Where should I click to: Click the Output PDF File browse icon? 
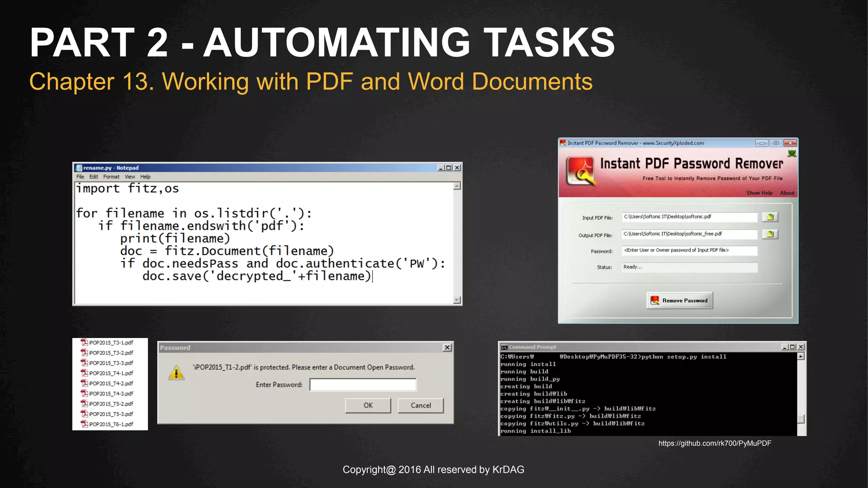coord(770,234)
